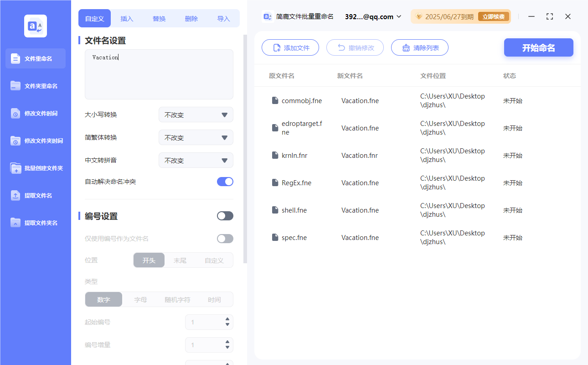Open the 提取文件夹名 tool
The image size is (588, 365).
coord(35,223)
